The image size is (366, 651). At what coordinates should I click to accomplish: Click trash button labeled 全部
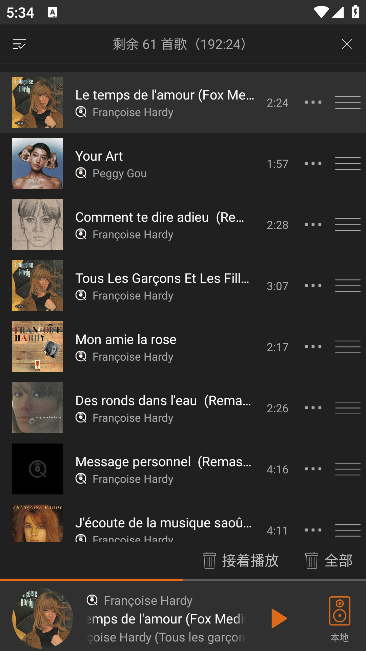pos(329,560)
